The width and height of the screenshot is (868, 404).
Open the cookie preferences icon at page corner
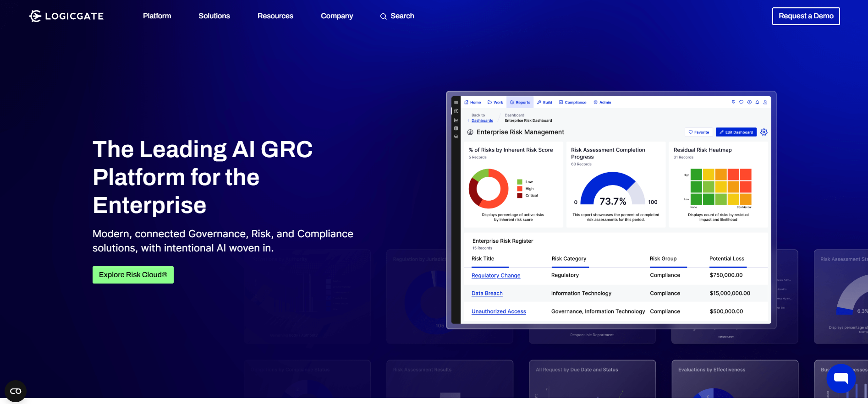pos(16,391)
